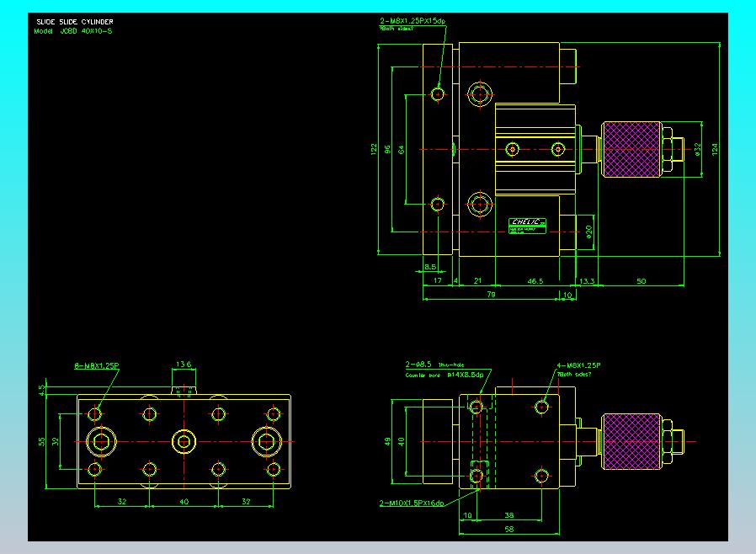This screenshot has height=554, width=756.
Task: Select the "2-M10X1.5PX16dp" annotation
Action: [x=412, y=503]
